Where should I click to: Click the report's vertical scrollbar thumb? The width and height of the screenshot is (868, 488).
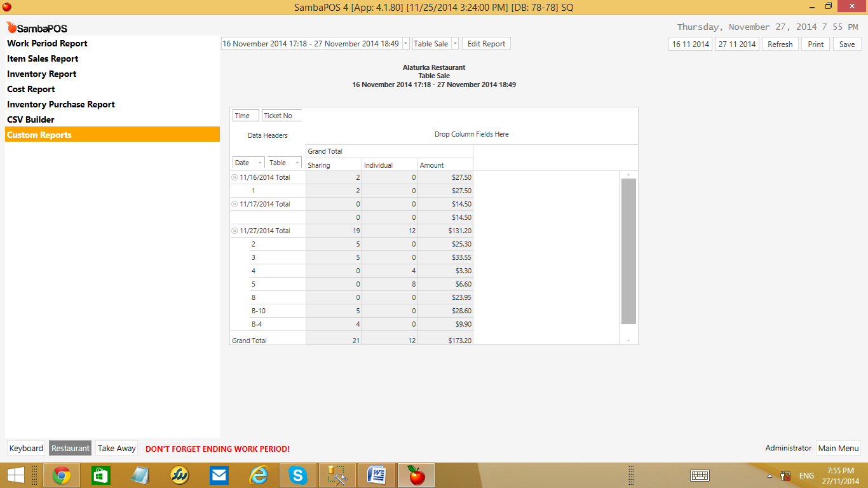628,251
